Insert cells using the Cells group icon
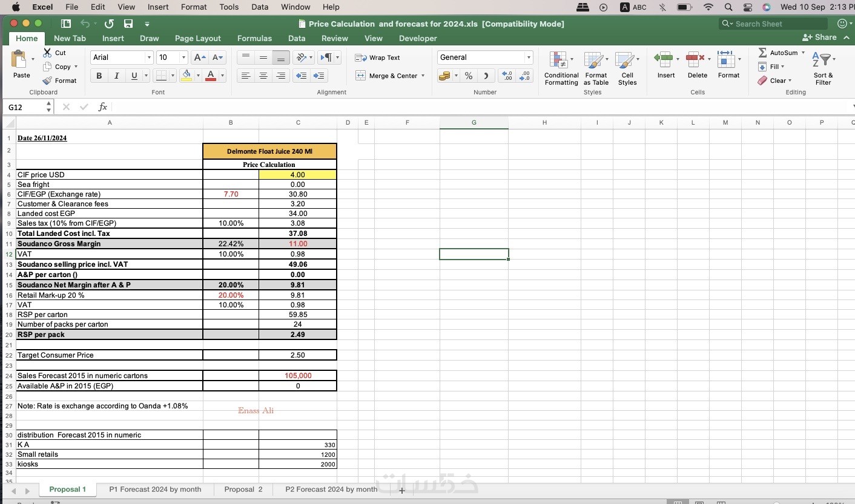This screenshot has height=504, width=855. click(664, 59)
